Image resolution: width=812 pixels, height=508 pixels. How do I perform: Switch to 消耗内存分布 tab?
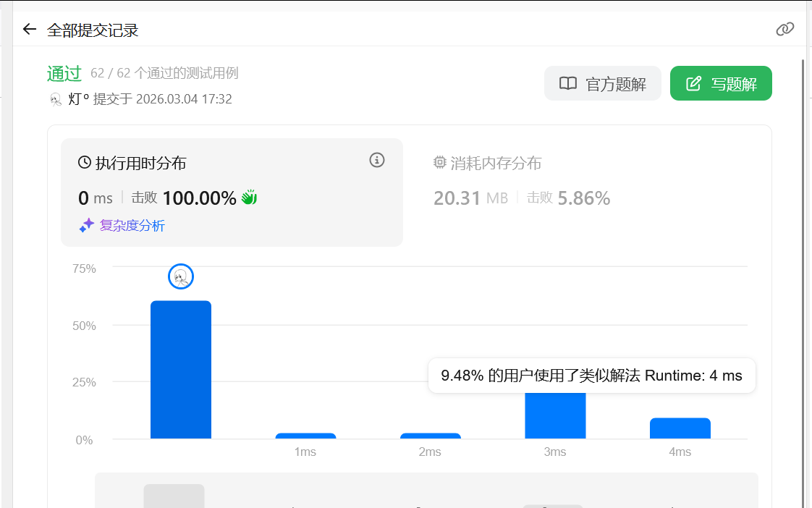point(496,163)
